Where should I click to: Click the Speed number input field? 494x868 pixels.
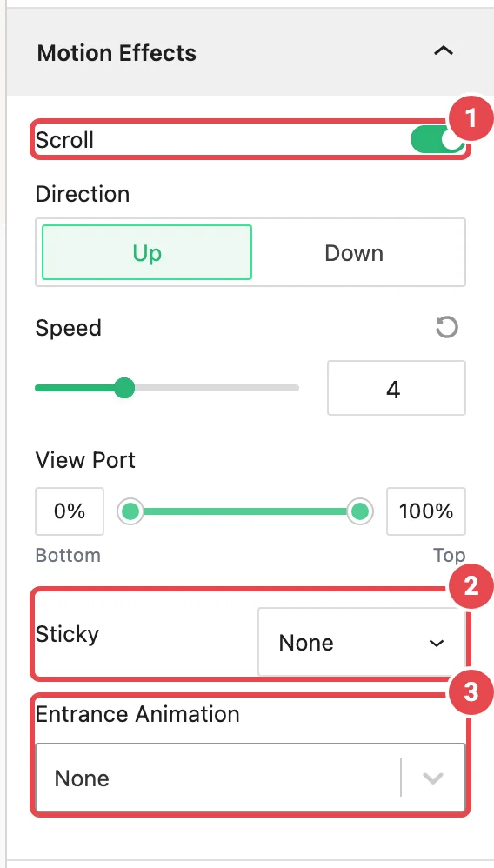tap(396, 388)
